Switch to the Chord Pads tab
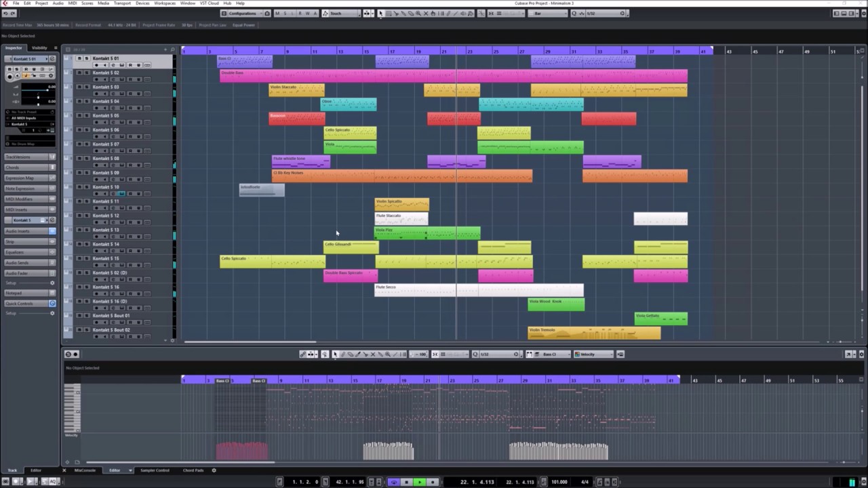This screenshot has height=488, width=868. [193, 470]
